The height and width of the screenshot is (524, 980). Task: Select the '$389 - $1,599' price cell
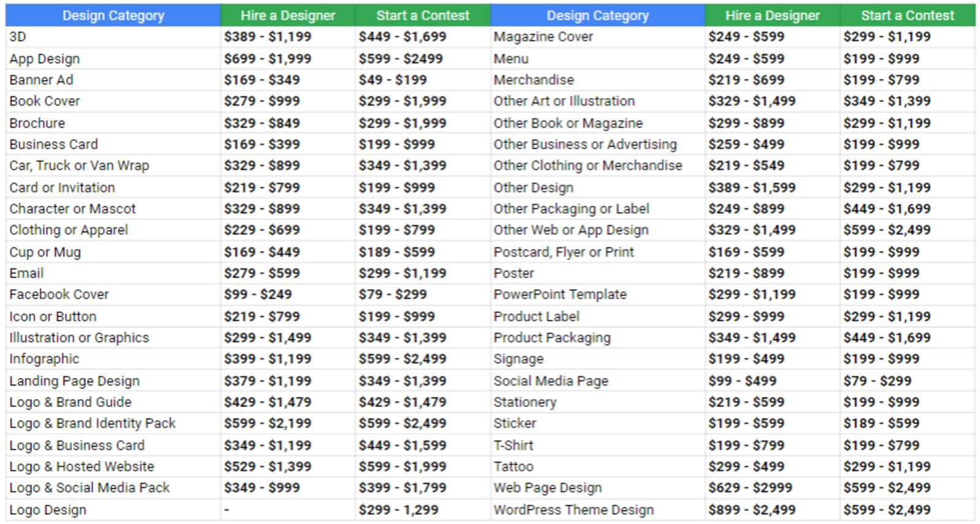(772, 188)
